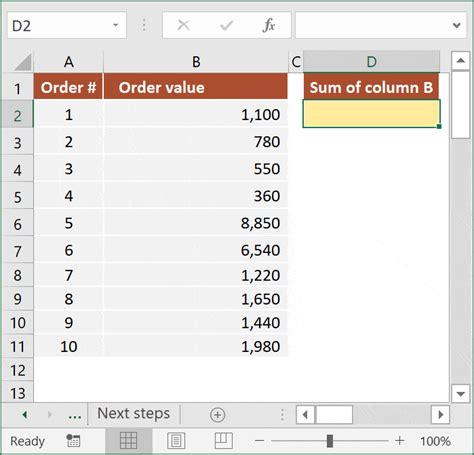
Task: Click the vertical scroll down arrow
Action: (461, 394)
